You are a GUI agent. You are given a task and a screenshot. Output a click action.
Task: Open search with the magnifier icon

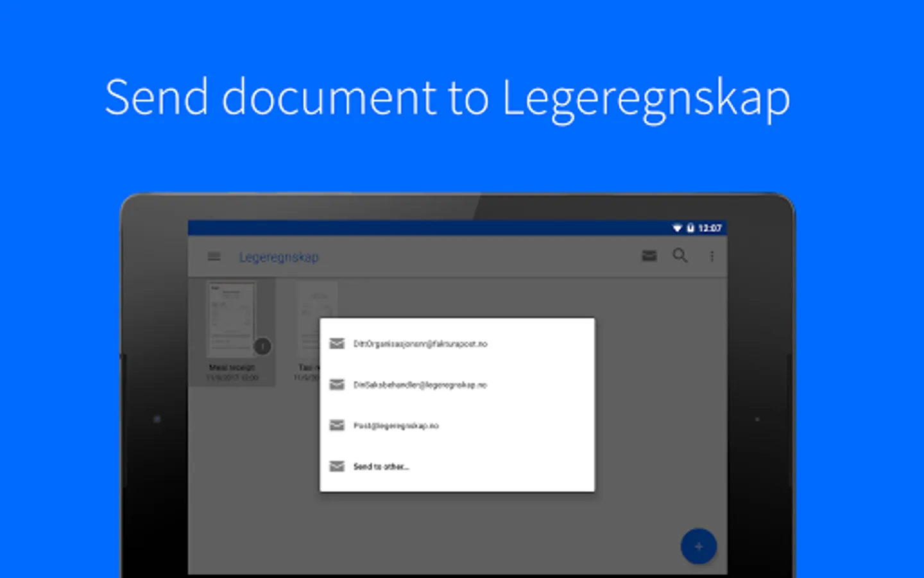680,256
